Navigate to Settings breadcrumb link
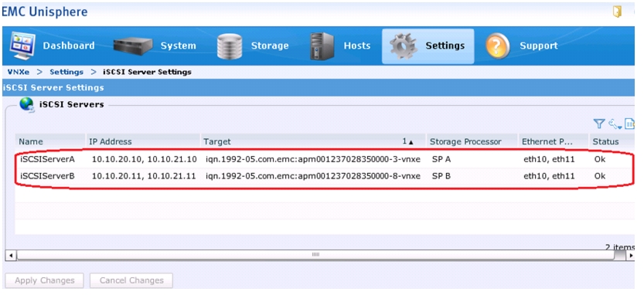 click(x=66, y=72)
